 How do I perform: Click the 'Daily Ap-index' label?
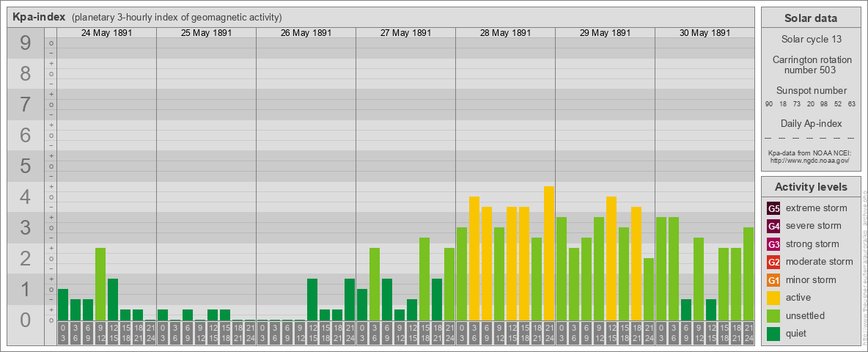(x=810, y=123)
